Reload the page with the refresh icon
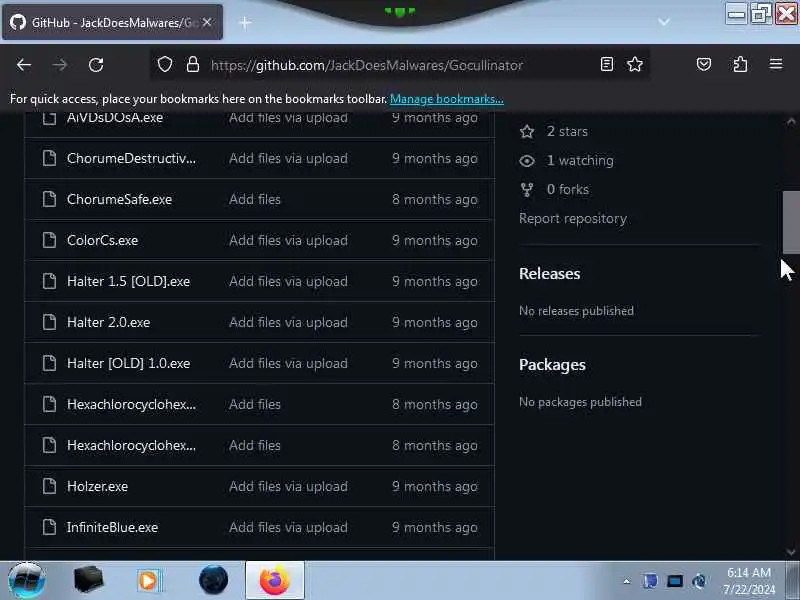The height and width of the screenshot is (600, 800). [x=96, y=65]
